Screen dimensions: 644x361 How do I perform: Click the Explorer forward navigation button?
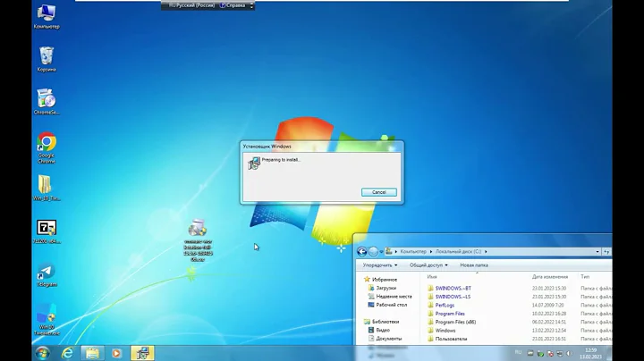click(x=373, y=251)
